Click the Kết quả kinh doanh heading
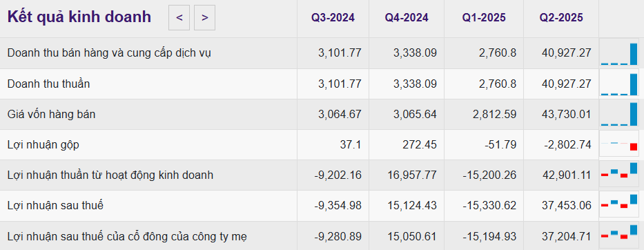The width and height of the screenshot is (644, 250). 79,17
